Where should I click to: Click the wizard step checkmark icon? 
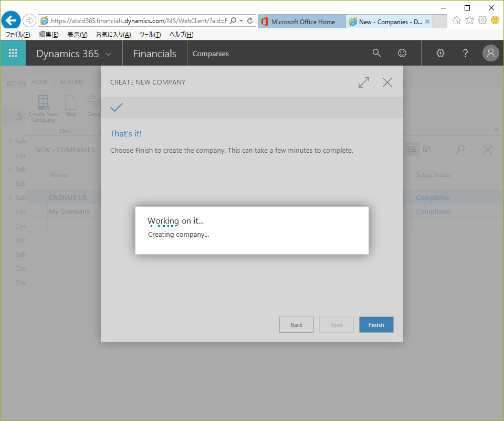(x=117, y=108)
